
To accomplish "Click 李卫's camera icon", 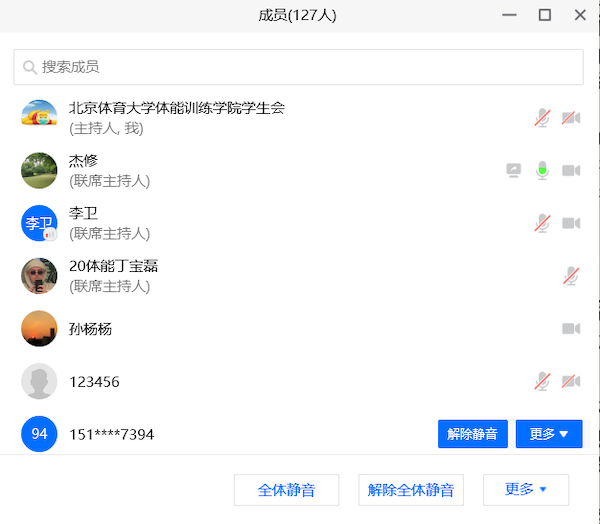I will (x=571, y=223).
